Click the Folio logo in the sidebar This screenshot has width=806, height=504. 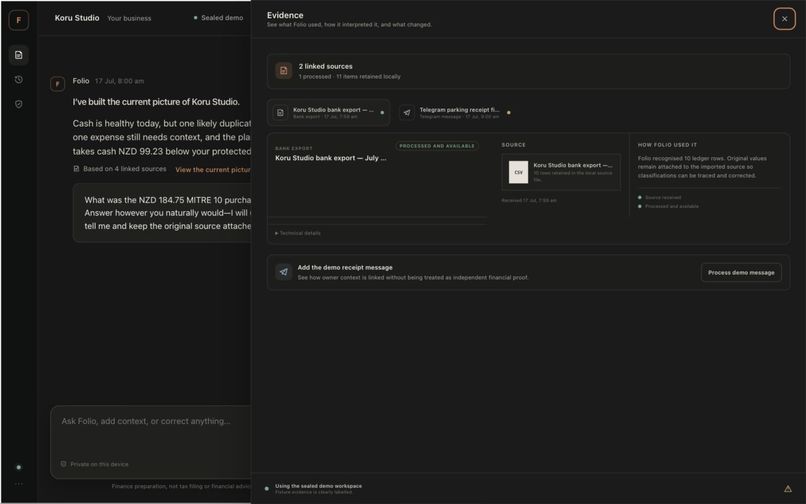click(x=19, y=20)
